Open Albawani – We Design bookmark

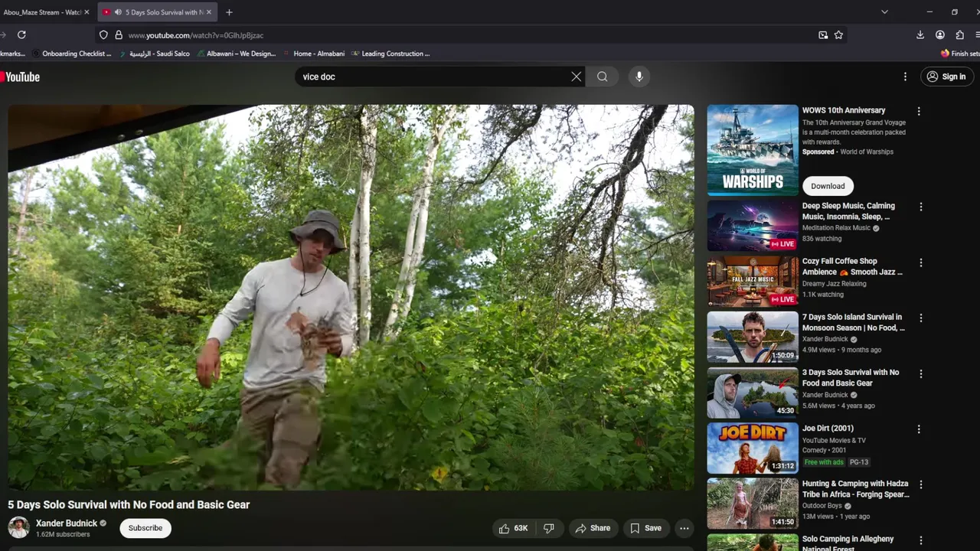[x=237, y=54]
